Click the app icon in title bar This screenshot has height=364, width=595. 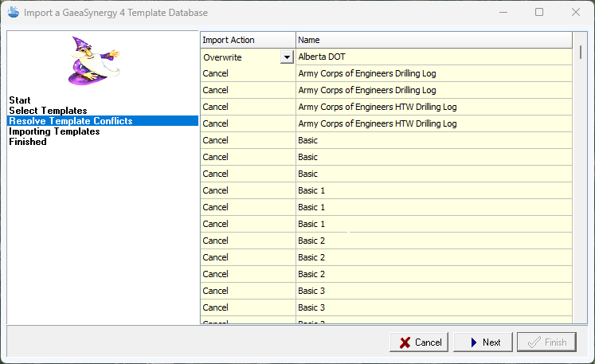(x=13, y=13)
